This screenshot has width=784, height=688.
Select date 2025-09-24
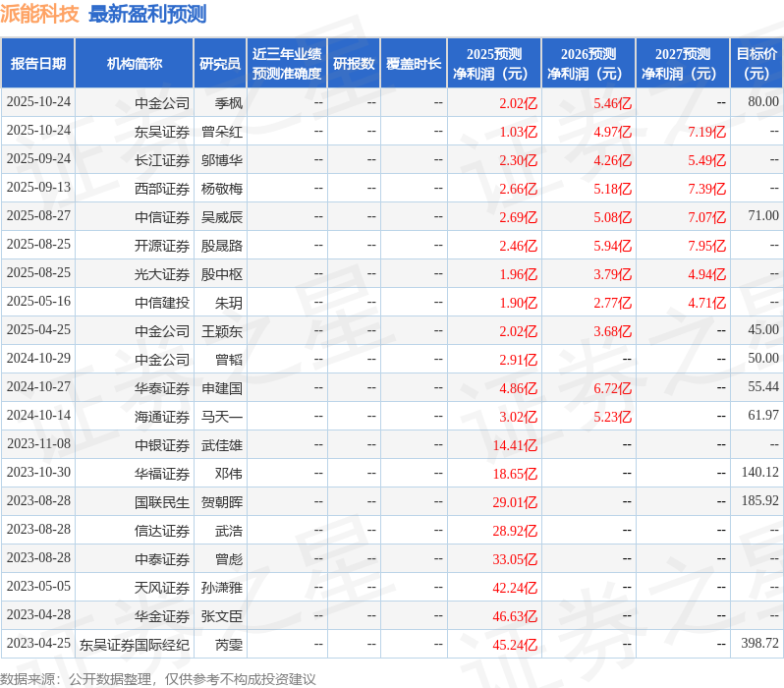(x=38, y=158)
